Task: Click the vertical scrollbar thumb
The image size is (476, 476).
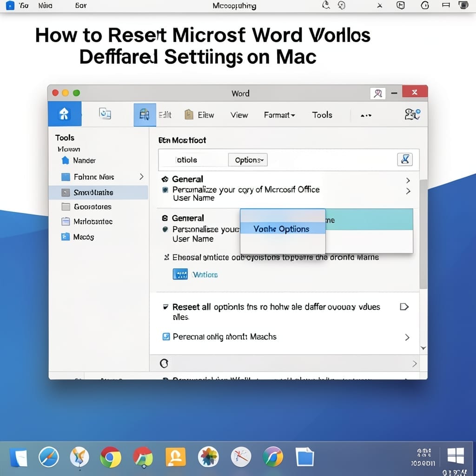Action: coord(423,234)
